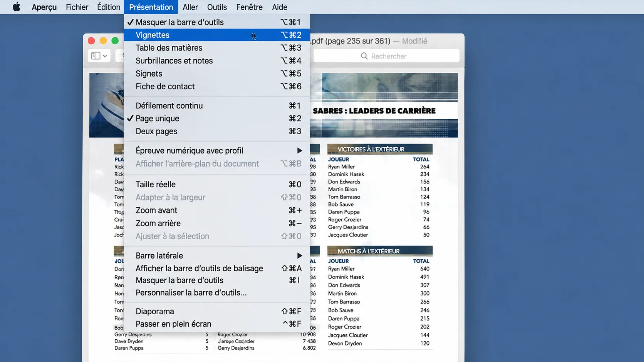The width and height of the screenshot is (644, 362).
Task: Click Dave Bryden entry in left table
Action: pos(129,341)
